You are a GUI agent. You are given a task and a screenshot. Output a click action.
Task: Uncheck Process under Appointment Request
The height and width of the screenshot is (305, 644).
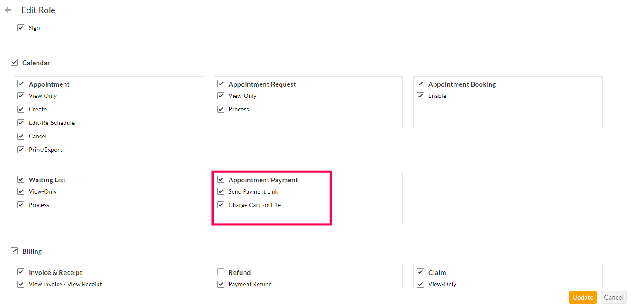(221, 109)
